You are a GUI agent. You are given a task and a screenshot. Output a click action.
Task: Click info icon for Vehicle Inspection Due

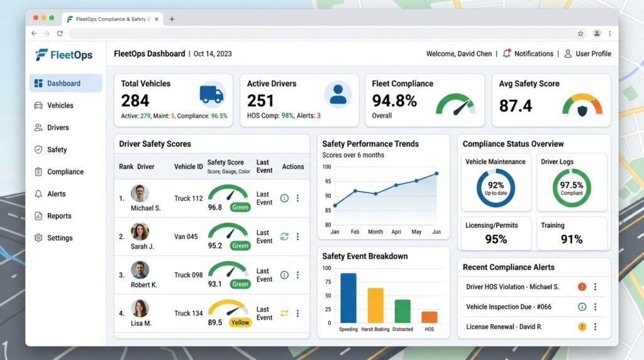point(582,307)
